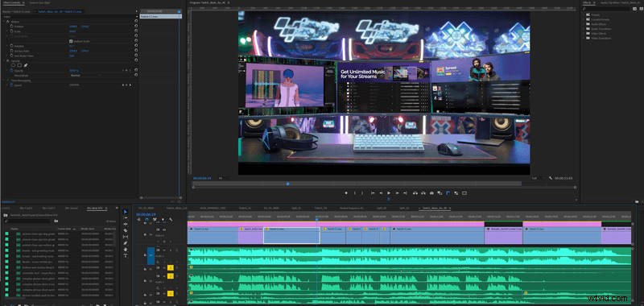Screen dimensions: 644x306
Task: Toggle animation stopwatch for Rotation
Action: tap(11, 46)
